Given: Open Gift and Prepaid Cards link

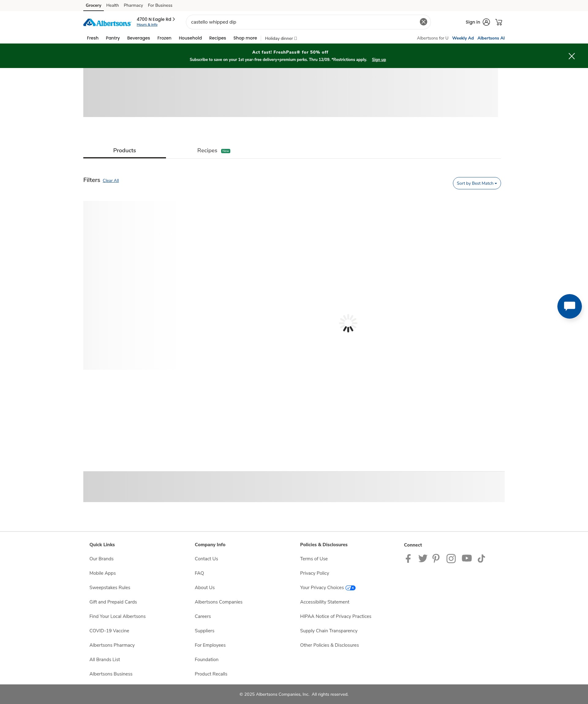Looking at the screenshot, I should (x=113, y=602).
